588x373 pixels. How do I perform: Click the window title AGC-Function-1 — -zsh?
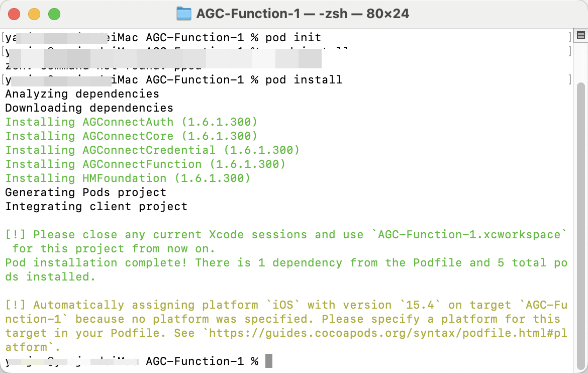coord(303,14)
